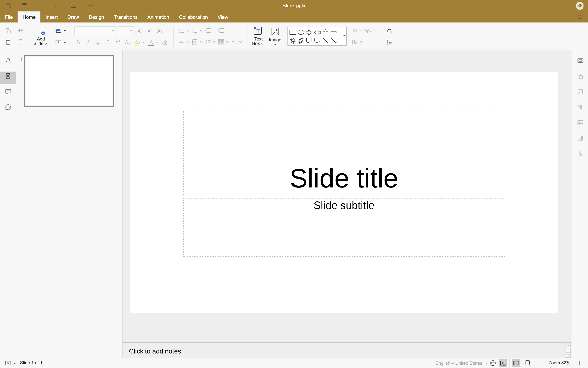Click the Text Box button
This screenshot has width=588, height=368.
(258, 36)
